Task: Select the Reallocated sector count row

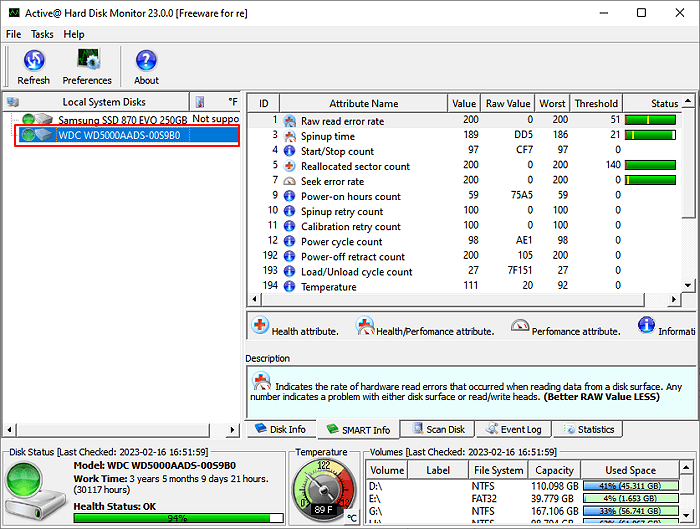Action: pos(355,166)
